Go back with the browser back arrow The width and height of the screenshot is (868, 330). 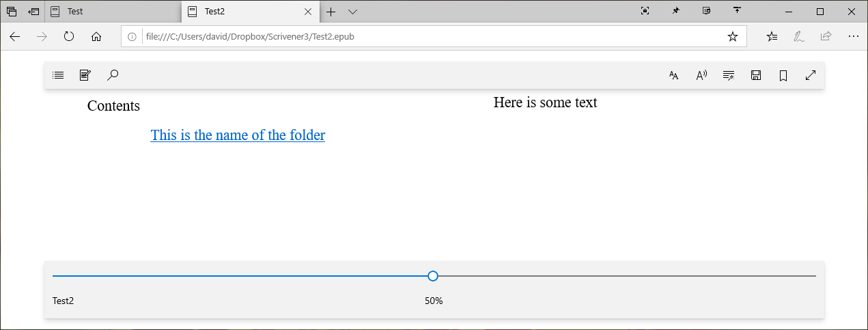point(15,36)
